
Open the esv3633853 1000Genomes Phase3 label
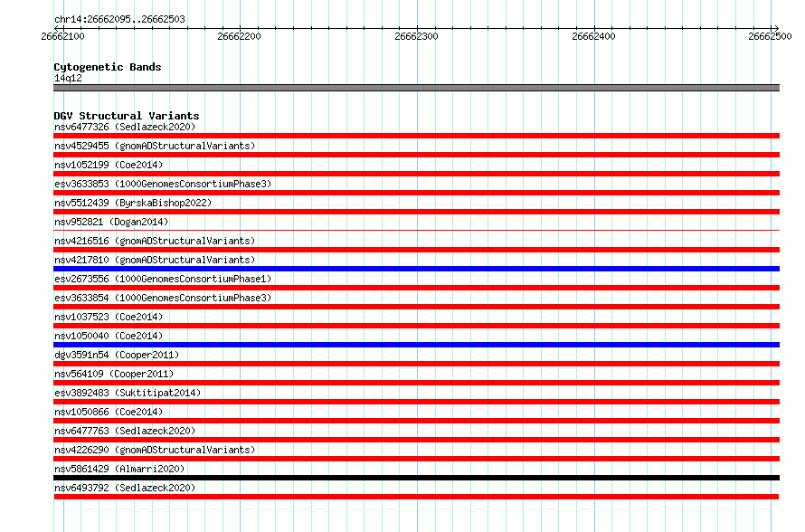coord(163,184)
